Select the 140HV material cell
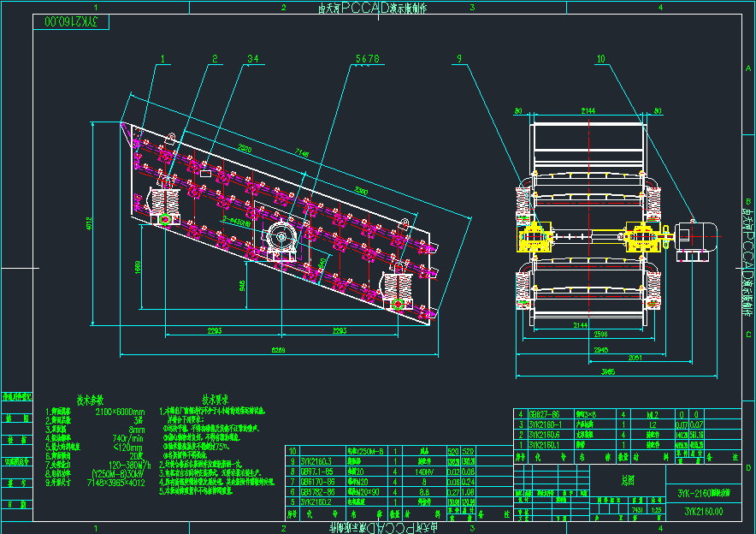 pos(423,472)
